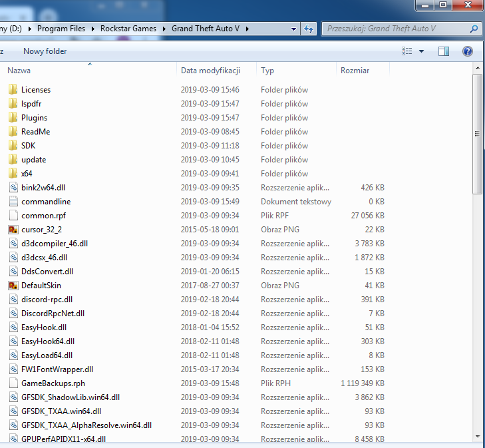485x448 pixels.
Task: Click the FW1FontWrapper.dll file icon
Action: (13, 369)
